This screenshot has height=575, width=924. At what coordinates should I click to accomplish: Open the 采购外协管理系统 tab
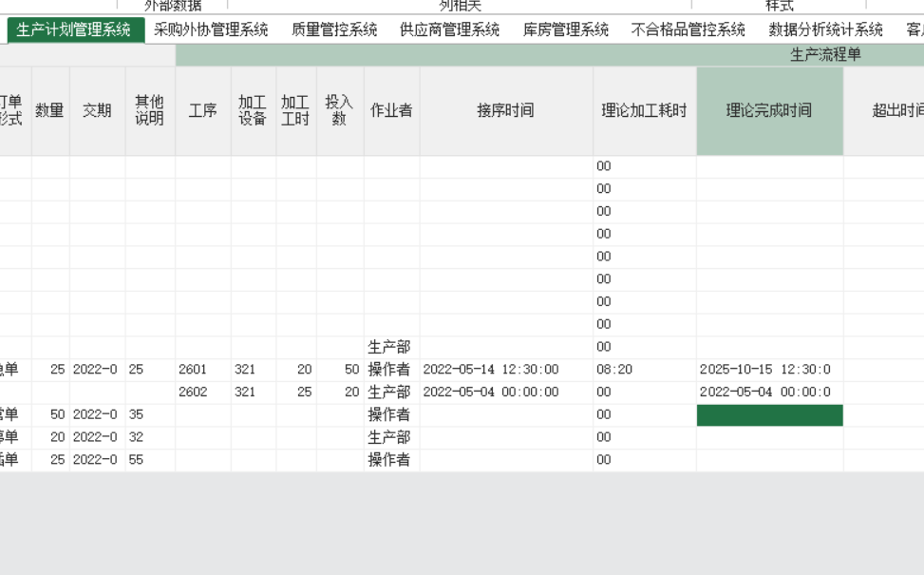point(211,29)
